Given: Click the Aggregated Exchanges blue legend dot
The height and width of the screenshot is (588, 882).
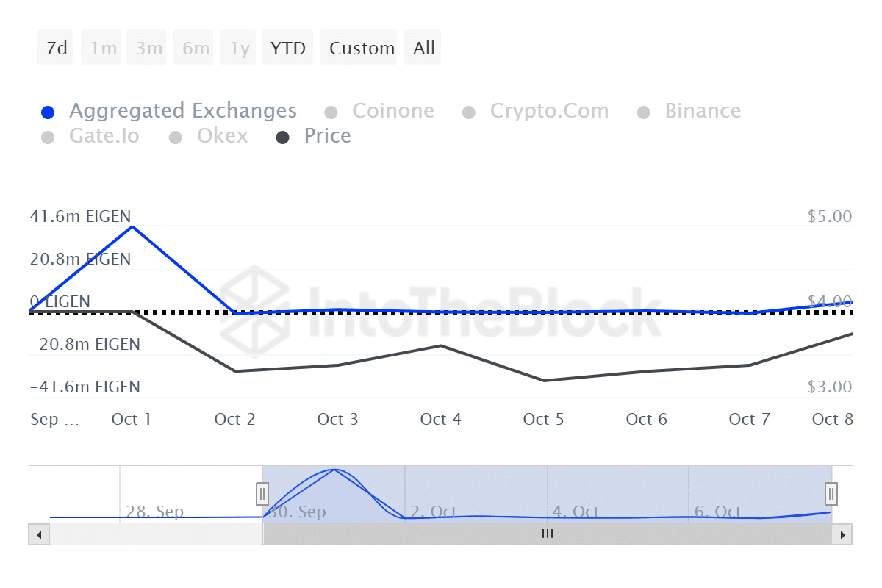Looking at the screenshot, I should [49, 111].
